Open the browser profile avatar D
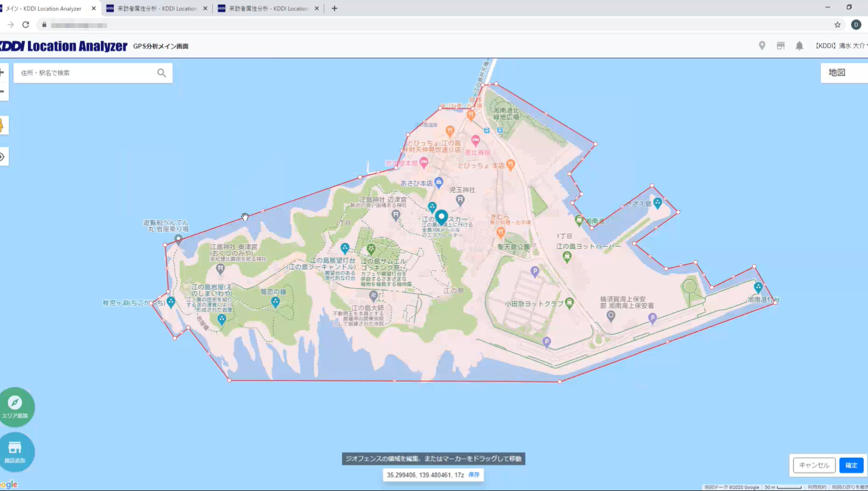 [856, 25]
